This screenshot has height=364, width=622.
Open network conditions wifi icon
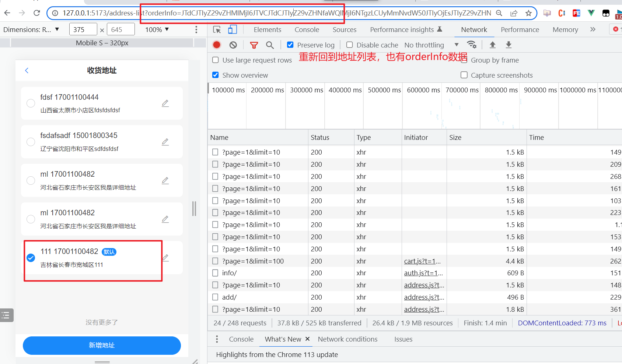472,45
